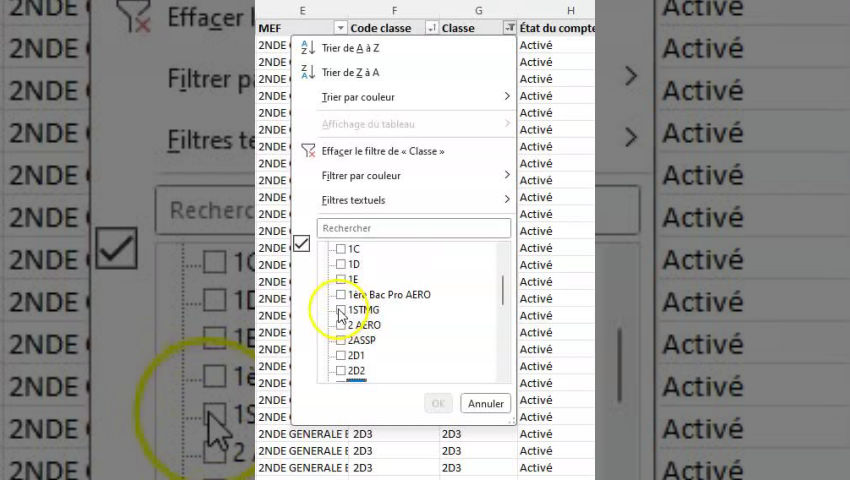This screenshot has width=850, height=480.
Task: Open the MEF column filter dropdown
Action: [x=340, y=28]
